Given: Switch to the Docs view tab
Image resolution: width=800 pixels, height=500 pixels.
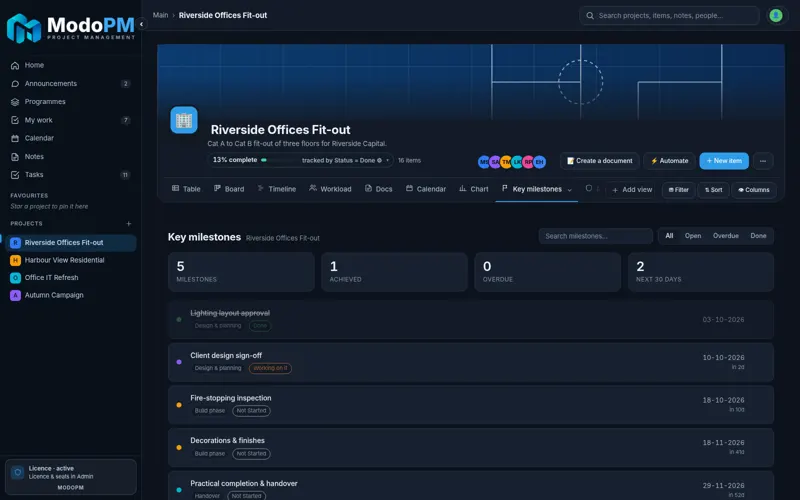Looking at the screenshot, I should (379, 189).
